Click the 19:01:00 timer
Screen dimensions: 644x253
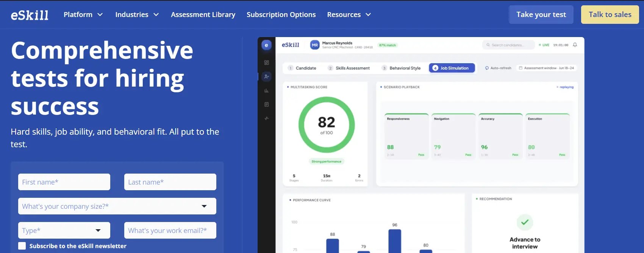pyautogui.click(x=561, y=45)
